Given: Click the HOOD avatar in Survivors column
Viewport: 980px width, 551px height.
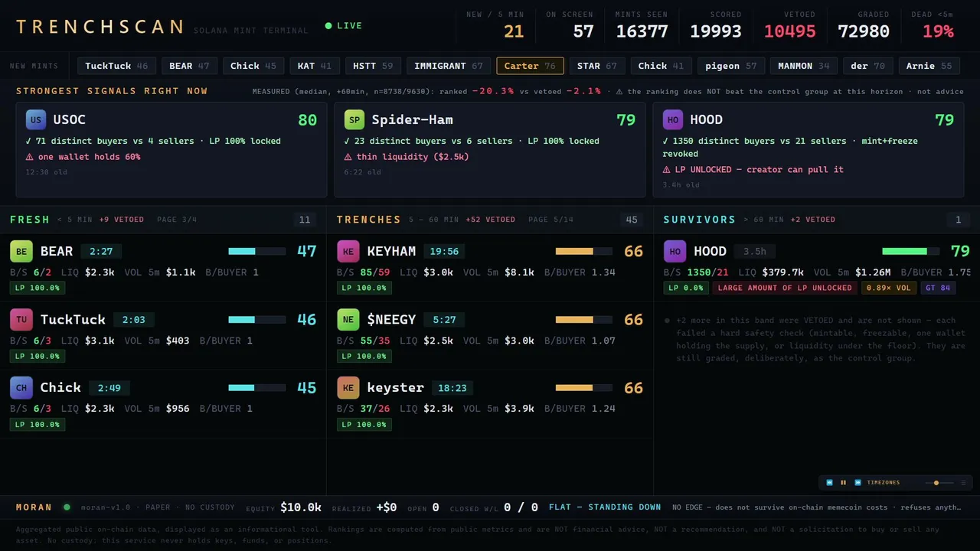Looking at the screenshot, I should point(675,251).
